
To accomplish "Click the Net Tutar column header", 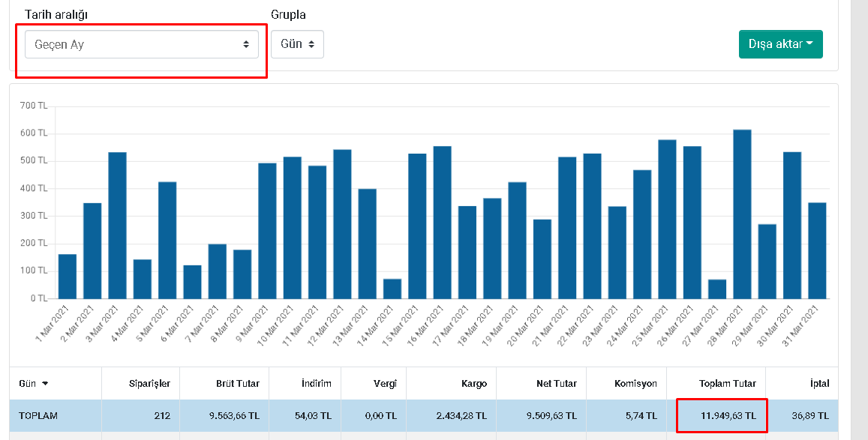I will click(557, 384).
